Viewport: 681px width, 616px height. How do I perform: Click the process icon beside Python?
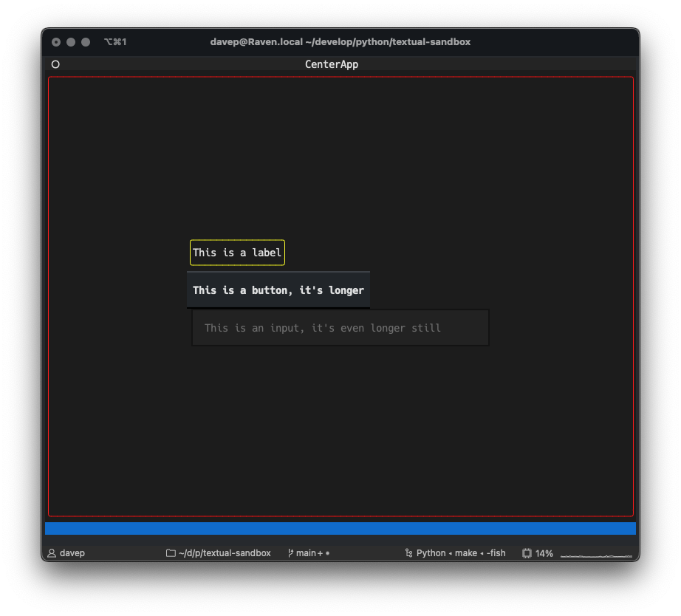tap(408, 553)
